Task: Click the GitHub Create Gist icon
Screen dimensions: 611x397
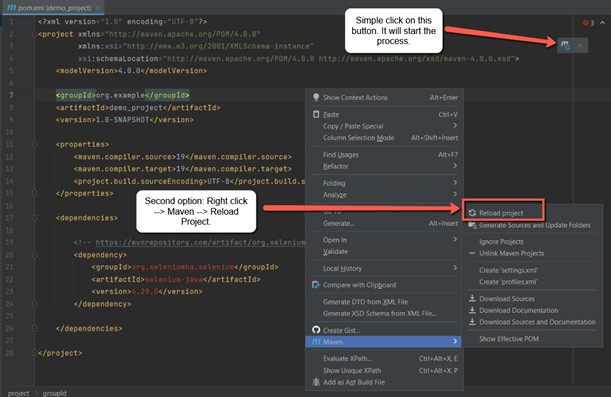Action: click(x=316, y=330)
